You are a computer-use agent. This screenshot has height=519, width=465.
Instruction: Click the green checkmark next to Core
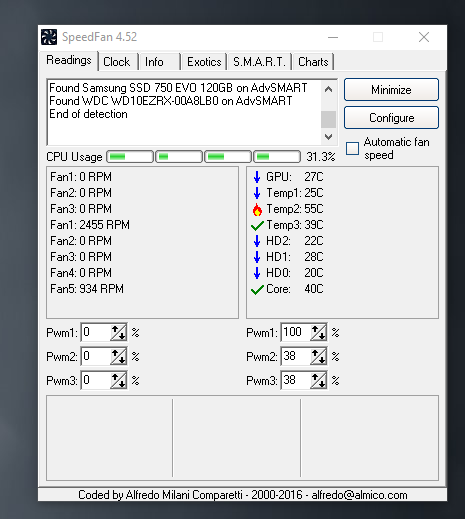[257, 290]
